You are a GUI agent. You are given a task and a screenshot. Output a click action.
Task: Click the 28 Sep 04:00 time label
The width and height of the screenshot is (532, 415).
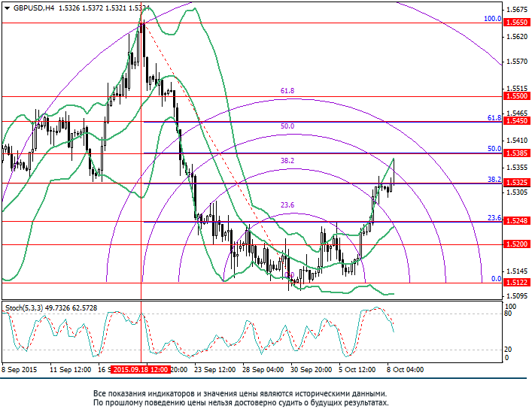coord(263,370)
